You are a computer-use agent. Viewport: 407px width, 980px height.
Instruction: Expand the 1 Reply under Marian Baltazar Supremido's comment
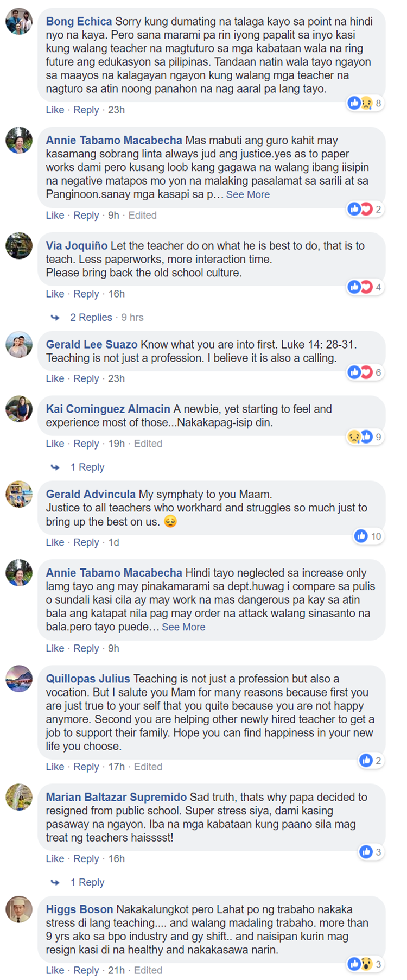pyautogui.click(x=87, y=882)
